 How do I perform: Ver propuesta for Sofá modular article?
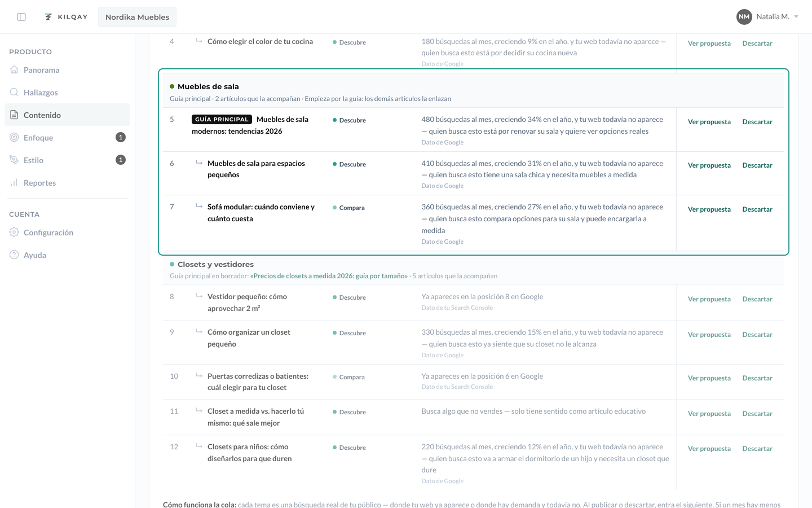tap(709, 209)
